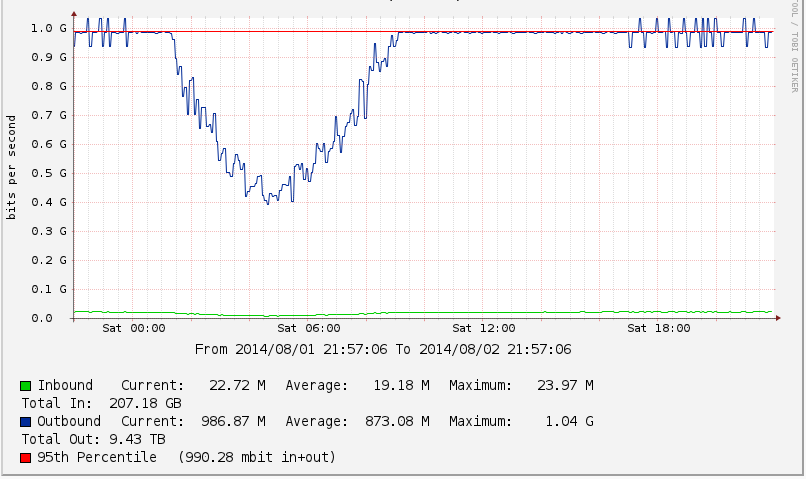
Task: Click the 'Sat 12:00' x-axis label
Action: coord(484,328)
